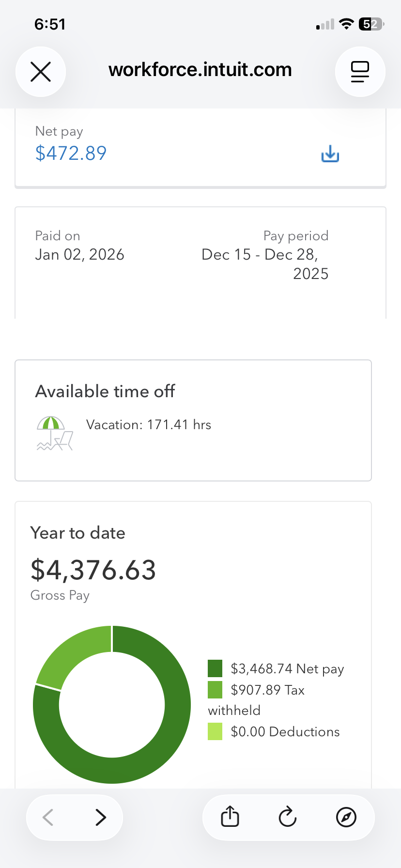
Task: Close the in-app browser with X button
Action: pos(41,72)
